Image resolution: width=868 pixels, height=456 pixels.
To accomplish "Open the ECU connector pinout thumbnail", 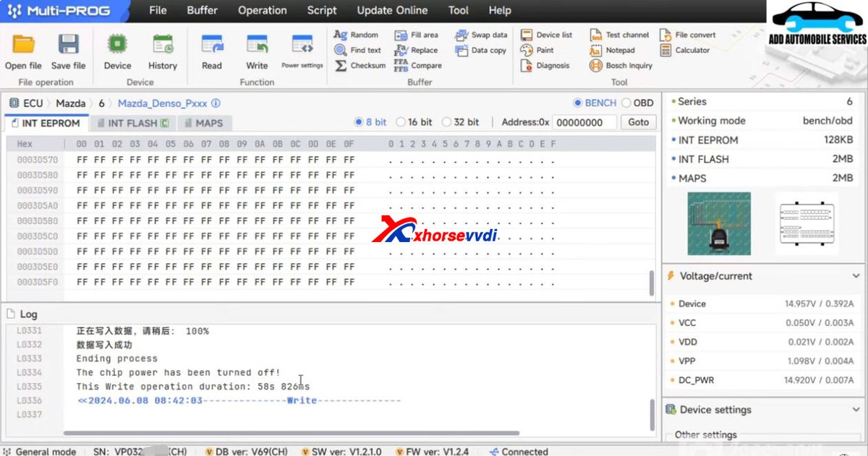I will [807, 223].
